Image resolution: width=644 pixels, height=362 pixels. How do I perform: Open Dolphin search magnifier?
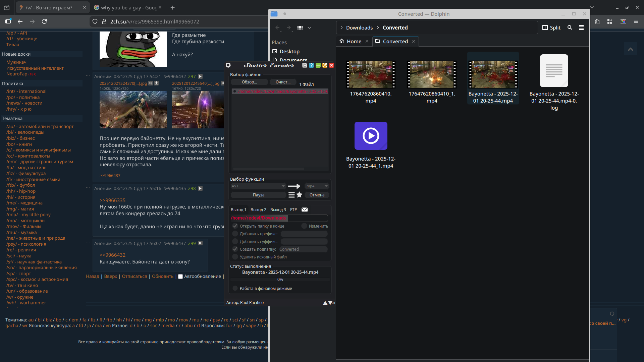tap(570, 27)
